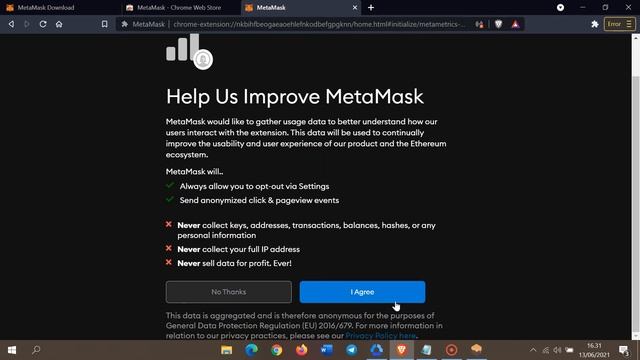
Task: Reload the current page
Action: point(43,24)
